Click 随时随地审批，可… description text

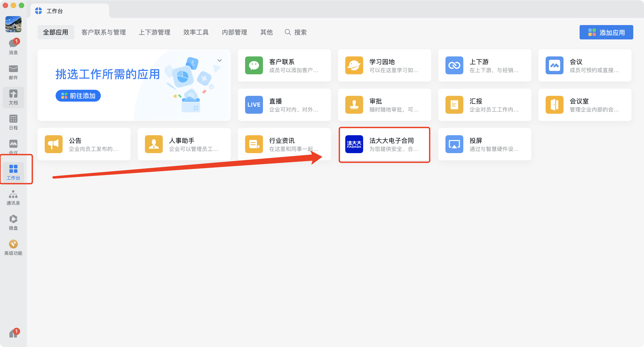coord(394,110)
